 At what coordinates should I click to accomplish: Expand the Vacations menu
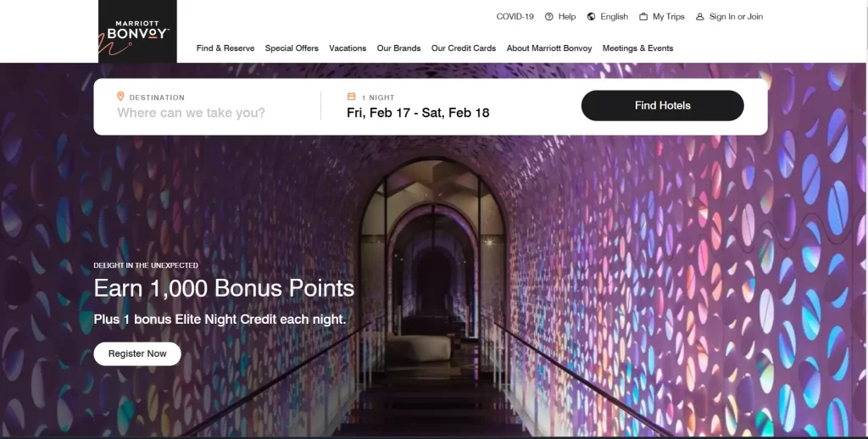tap(348, 48)
